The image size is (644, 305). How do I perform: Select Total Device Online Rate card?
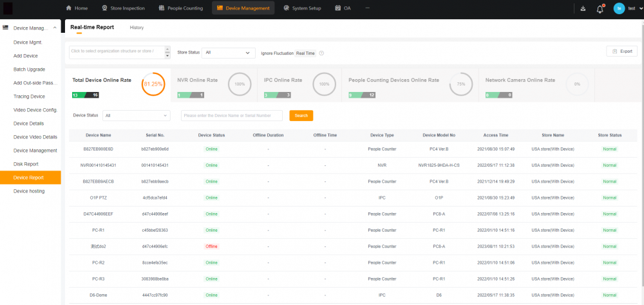click(x=117, y=86)
